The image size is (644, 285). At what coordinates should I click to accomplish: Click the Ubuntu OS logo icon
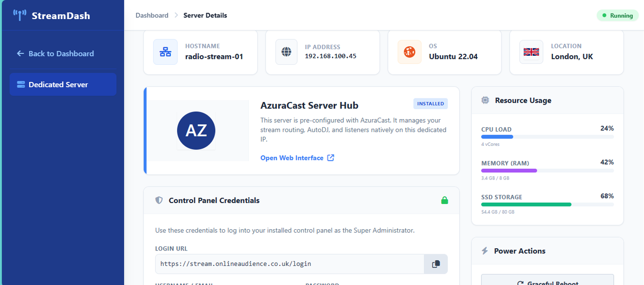(409, 52)
